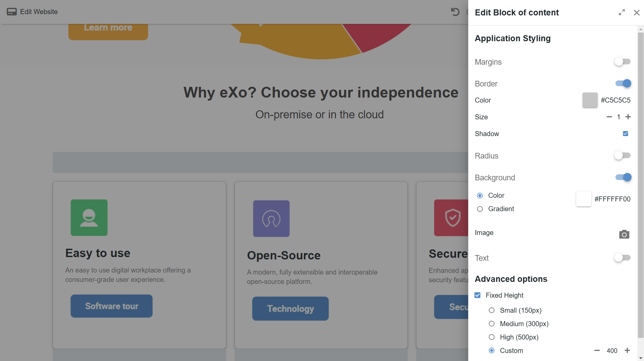This screenshot has height=361, width=644.
Task: Uncheck the Fixed Height checkbox
Action: coord(478,295)
